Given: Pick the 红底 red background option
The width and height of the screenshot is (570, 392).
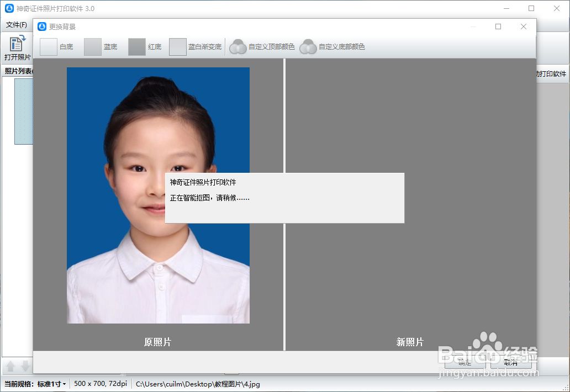Looking at the screenshot, I should pos(145,47).
